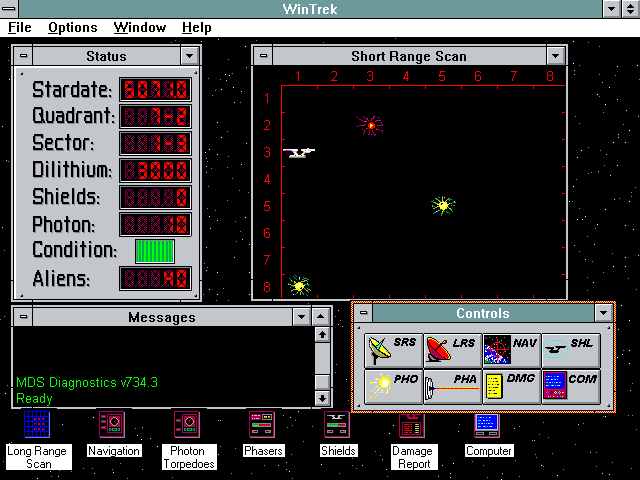Open the Options menu

tap(73, 28)
